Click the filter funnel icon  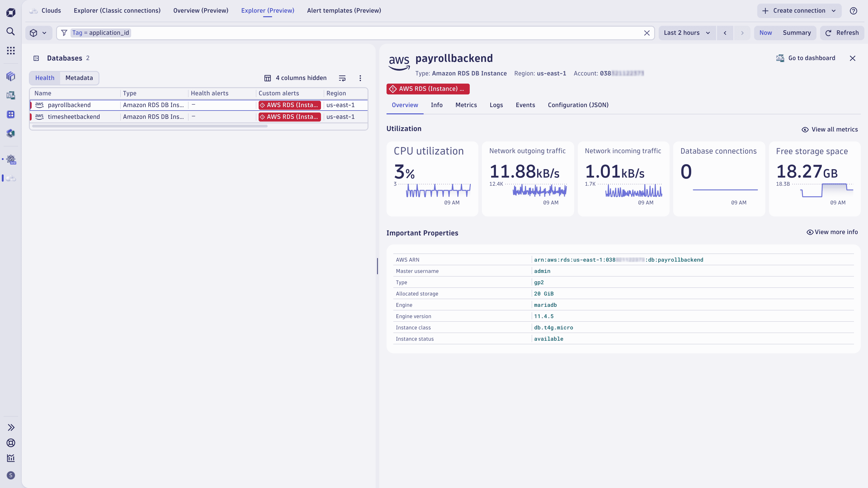click(64, 33)
